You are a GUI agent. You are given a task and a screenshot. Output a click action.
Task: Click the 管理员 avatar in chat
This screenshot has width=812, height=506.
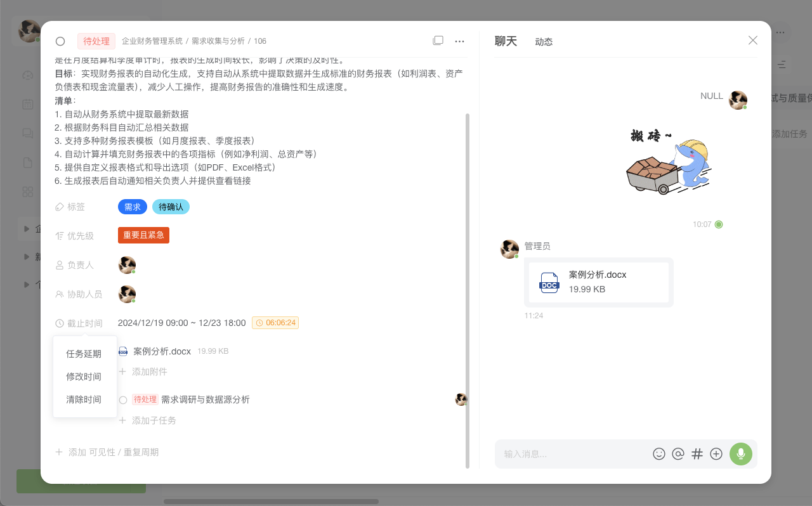click(509, 249)
